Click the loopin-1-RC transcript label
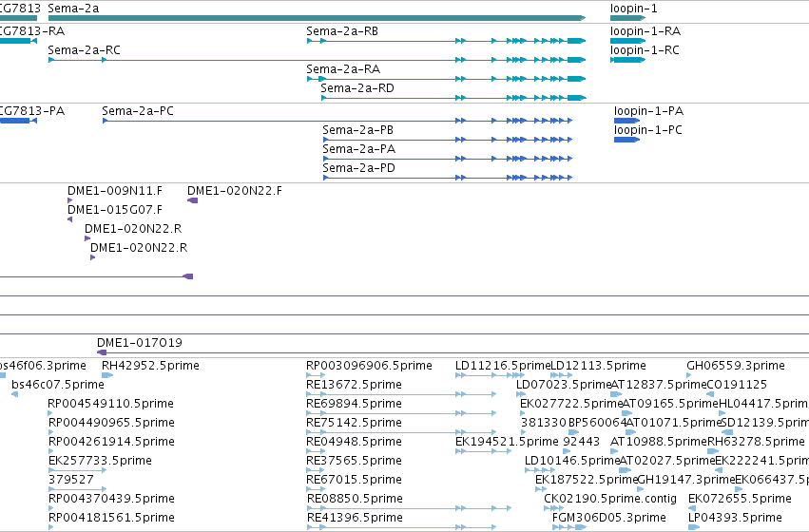The width and height of the screenshot is (809, 532). pos(645,50)
